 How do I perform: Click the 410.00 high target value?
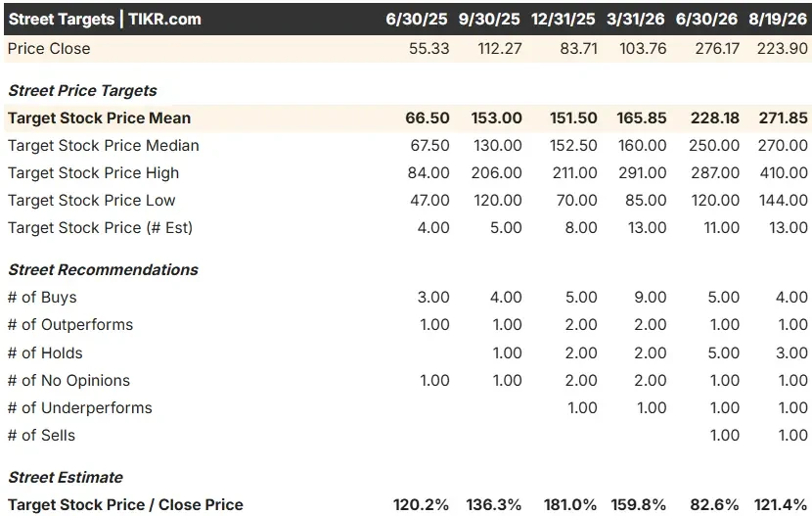tap(784, 173)
